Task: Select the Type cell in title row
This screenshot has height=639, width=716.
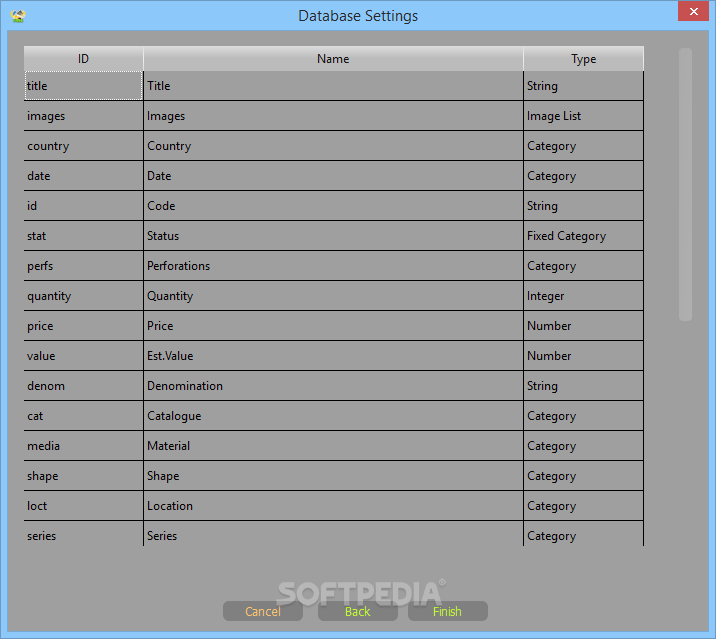Action: (584, 85)
